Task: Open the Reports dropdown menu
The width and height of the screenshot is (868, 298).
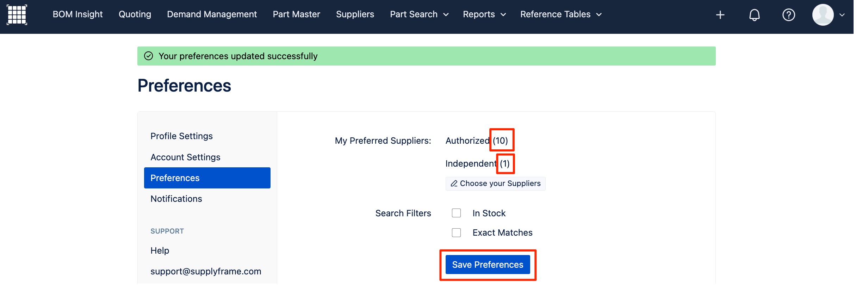Action: coord(484,14)
